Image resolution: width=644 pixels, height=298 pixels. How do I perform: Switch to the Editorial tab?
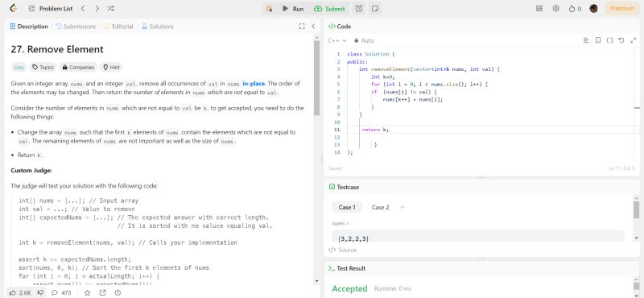(x=118, y=27)
